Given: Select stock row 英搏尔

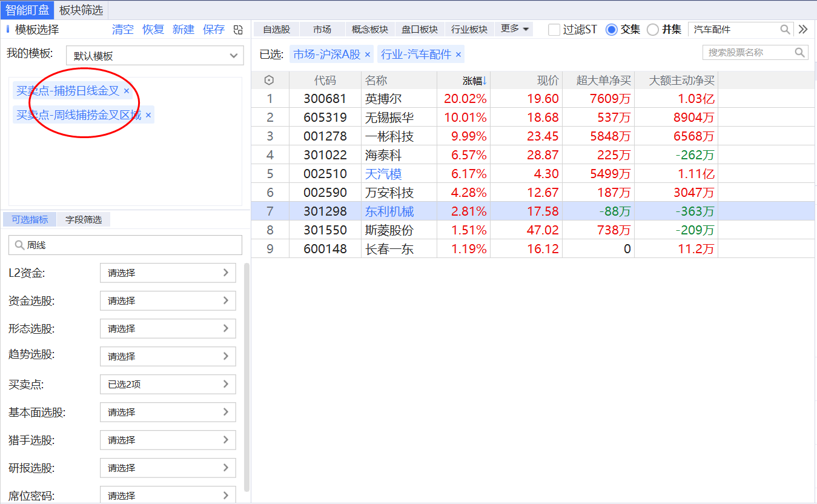Looking at the screenshot, I should click(x=533, y=99).
